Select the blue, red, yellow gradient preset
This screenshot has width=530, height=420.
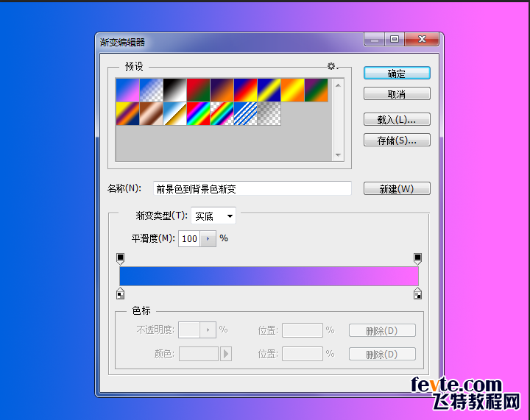[x=245, y=90]
